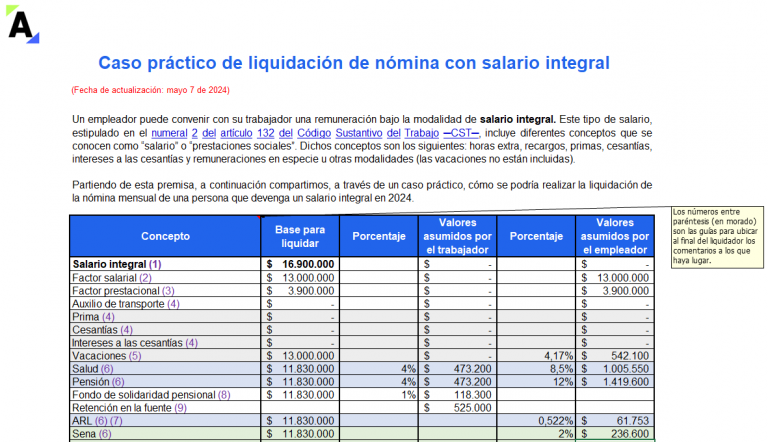The image size is (768, 442).
Task: Click the "0,522%" ARL percentage cell
Action: click(x=536, y=420)
